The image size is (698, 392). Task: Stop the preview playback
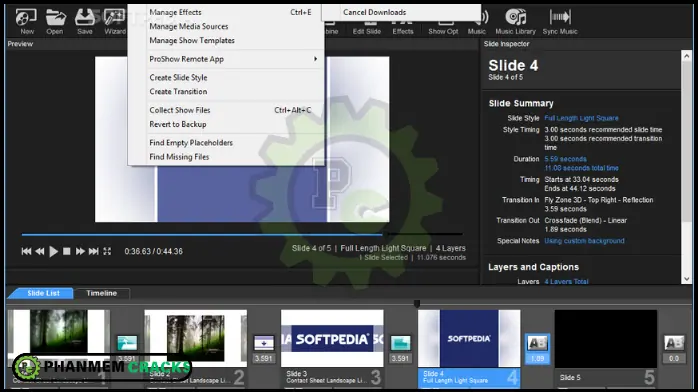(x=67, y=251)
